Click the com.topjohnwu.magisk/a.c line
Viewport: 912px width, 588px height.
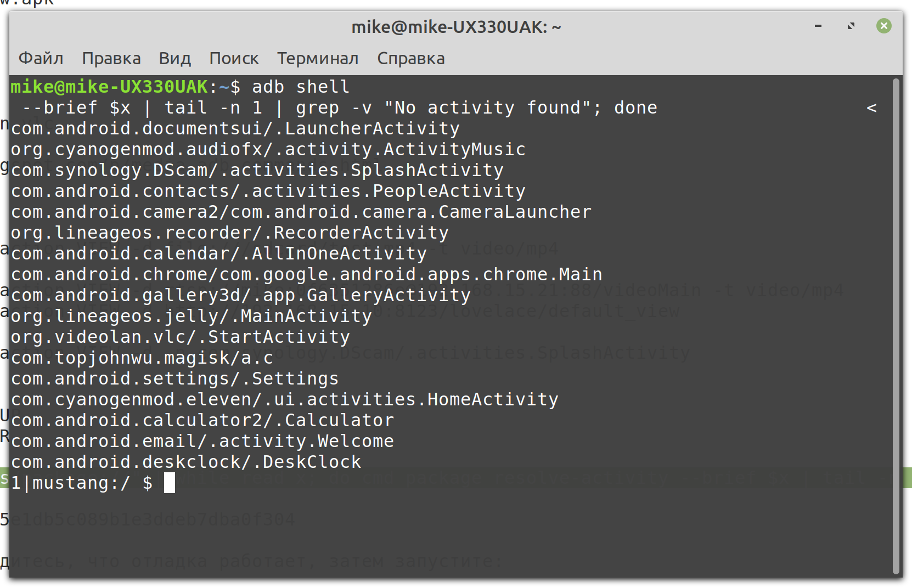click(x=142, y=358)
